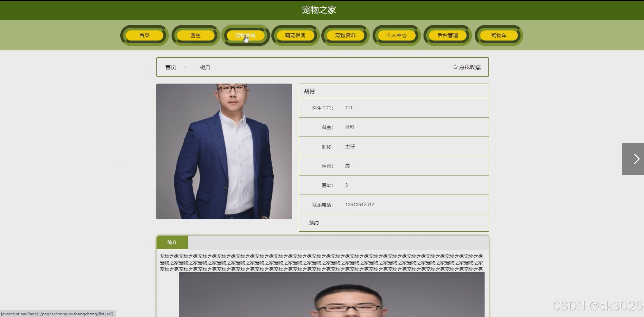Click the doctor's portrait photo

(x=224, y=151)
